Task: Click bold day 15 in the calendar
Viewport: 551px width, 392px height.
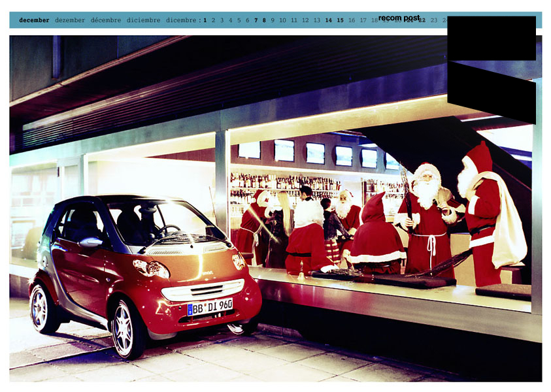Action: [x=340, y=20]
